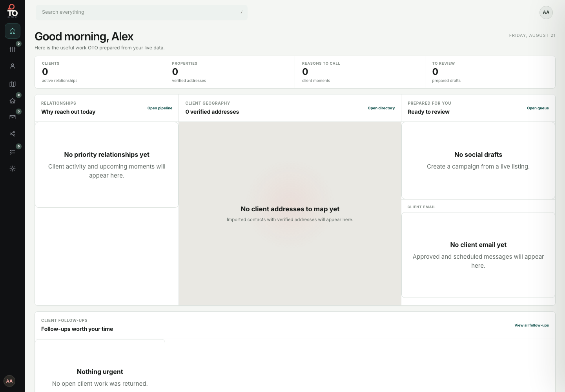Select the Clients stat card
This screenshot has width=565, height=392.
[x=100, y=72]
